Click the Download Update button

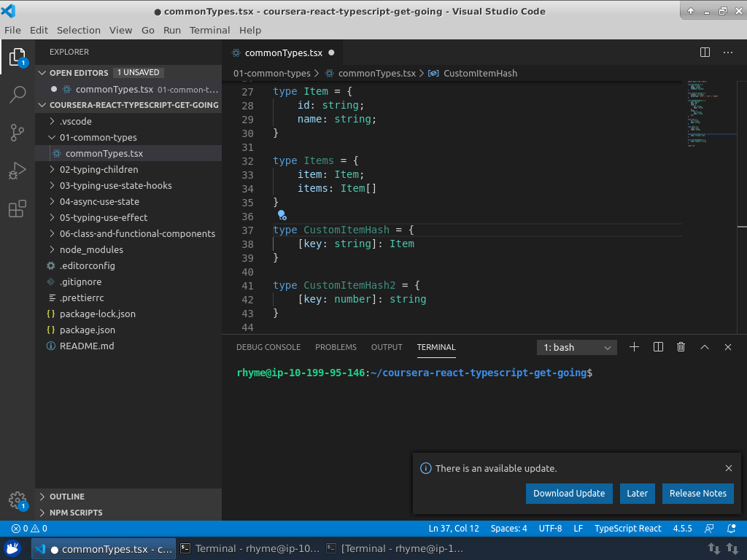tap(568, 494)
